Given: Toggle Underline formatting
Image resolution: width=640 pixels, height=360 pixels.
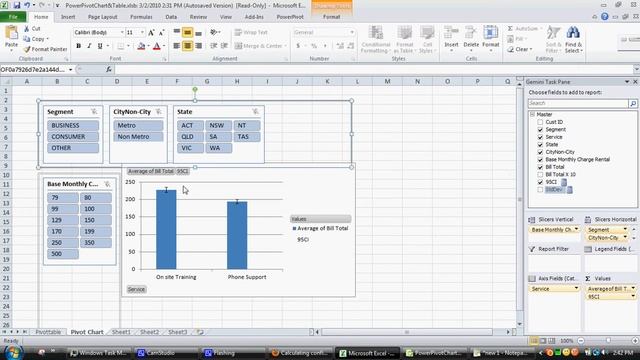Looking at the screenshot, I should [x=100, y=46].
